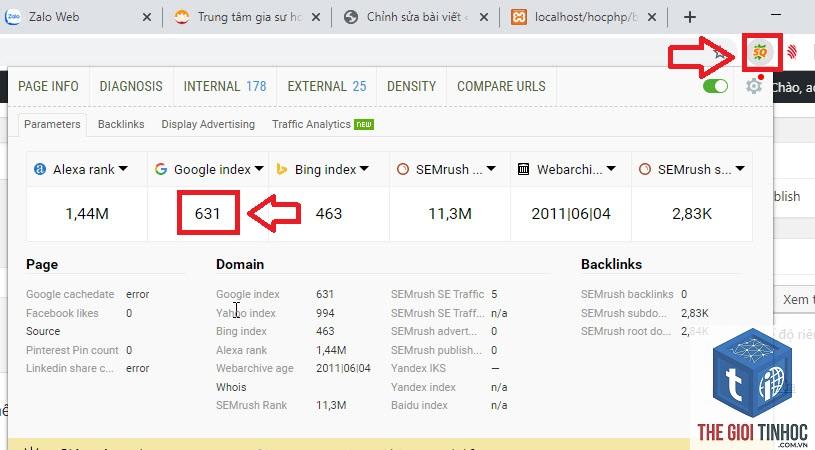
Task: Open the PAGE INFO section
Action: coord(48,86)
